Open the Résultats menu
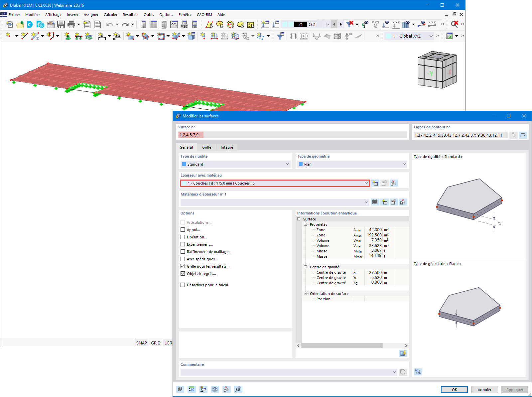Screen dimensions: 532x397 pyautogui.click(x=130, y=15)
